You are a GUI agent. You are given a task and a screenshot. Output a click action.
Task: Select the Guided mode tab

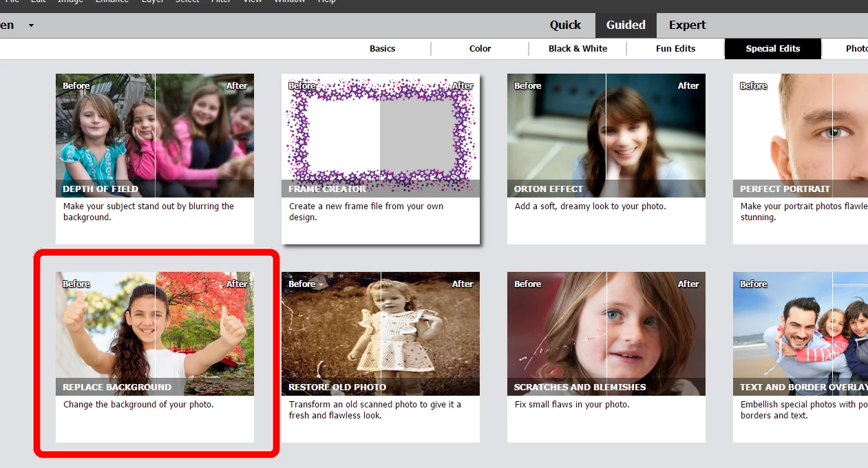click(x=626, y=25)
